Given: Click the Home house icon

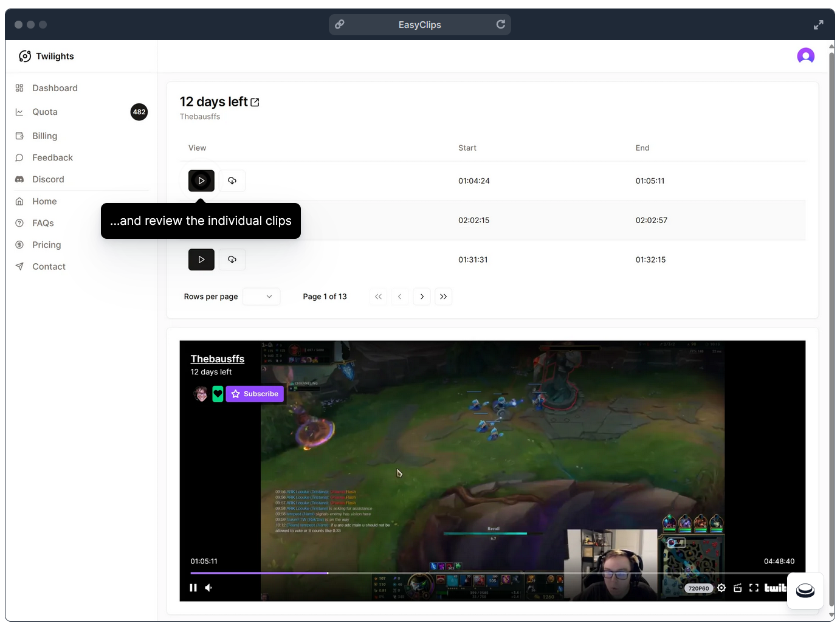Looking at the screenshot, I should point(19,201).
